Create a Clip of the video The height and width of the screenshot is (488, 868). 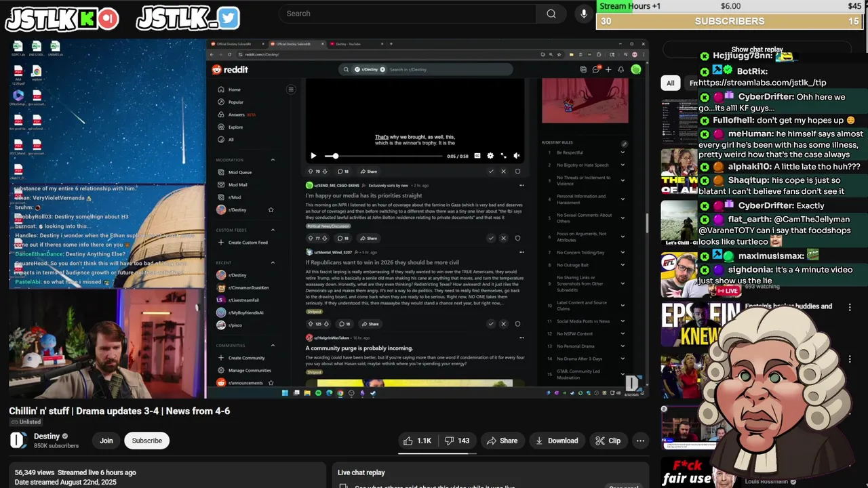tap(608, 441)
